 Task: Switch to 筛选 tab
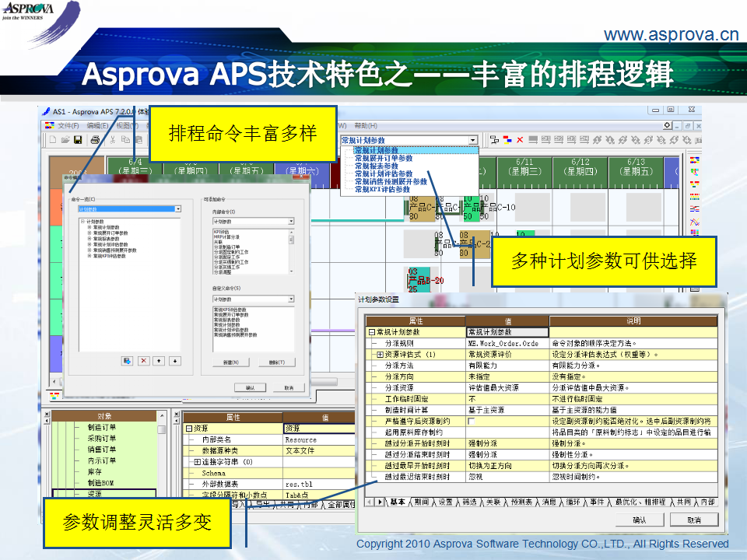tap(469, 502)
